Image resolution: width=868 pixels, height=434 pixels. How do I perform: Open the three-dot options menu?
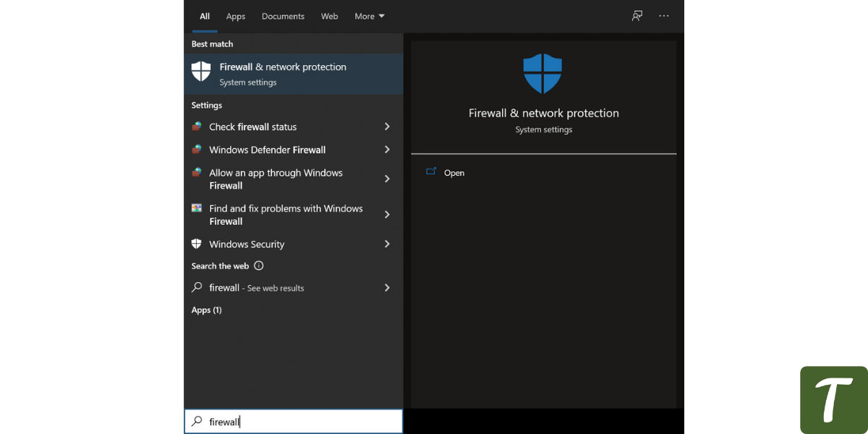[664, 16]
